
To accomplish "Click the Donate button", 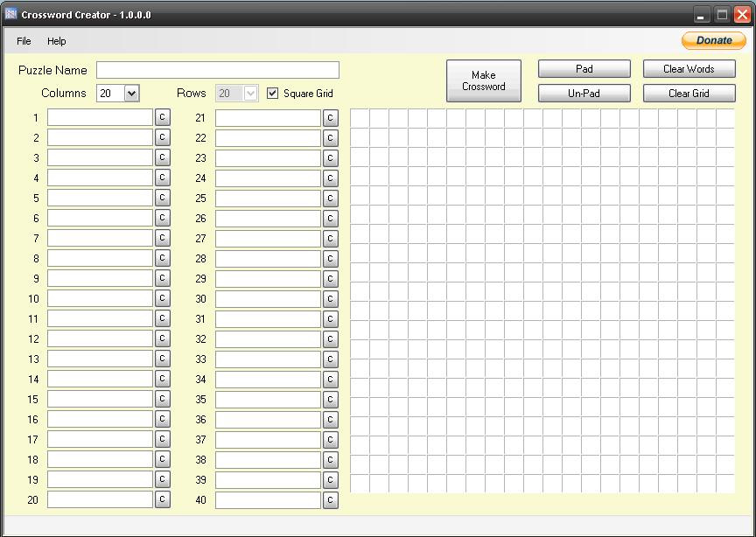I will point(714,40).
